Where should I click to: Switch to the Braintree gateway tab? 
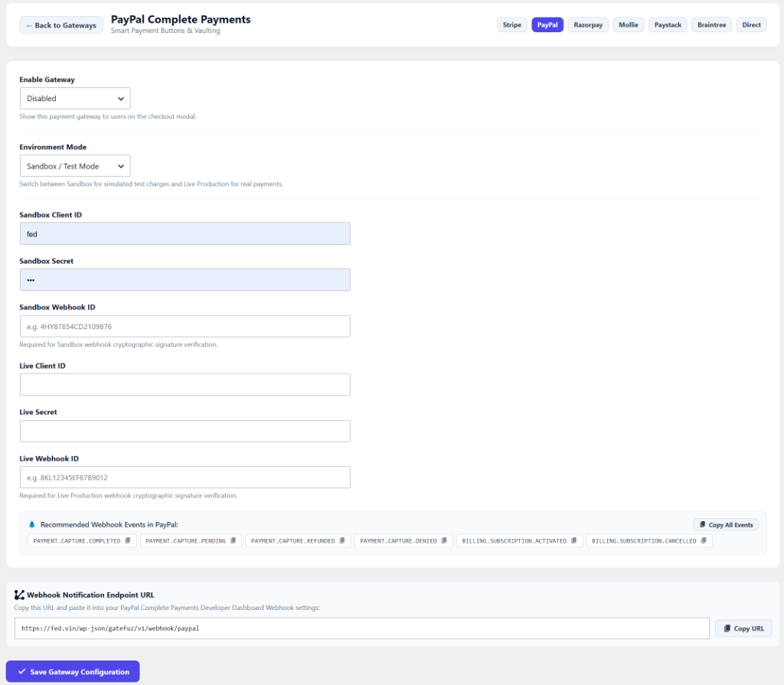click(x=711, y=24)
